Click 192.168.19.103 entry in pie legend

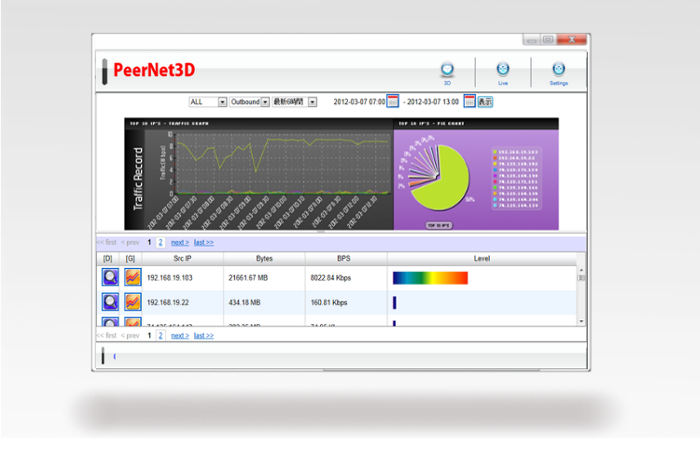point(516,152)
